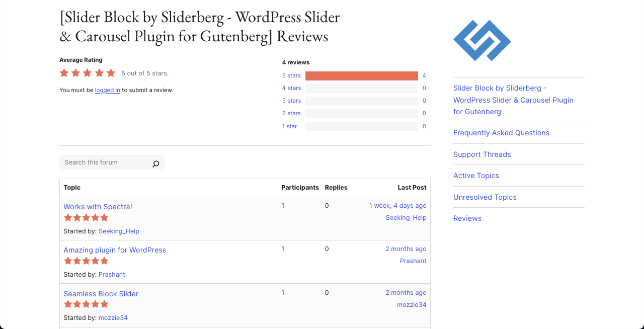Screen dimensions: 644x329
Task: Click the blue Sliderberg plugin logo
Action: tap(482, 40)
